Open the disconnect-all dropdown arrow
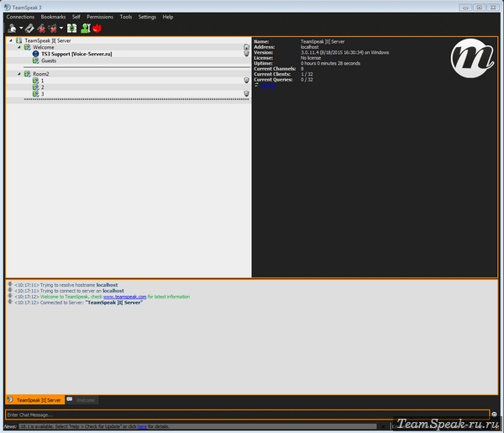 [x=61, y=29]
